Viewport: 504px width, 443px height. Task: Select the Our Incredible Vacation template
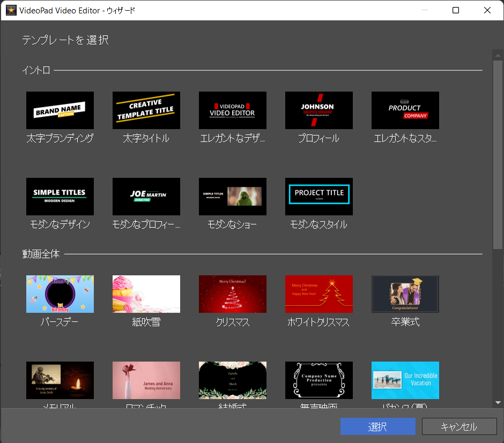[405, 380]
